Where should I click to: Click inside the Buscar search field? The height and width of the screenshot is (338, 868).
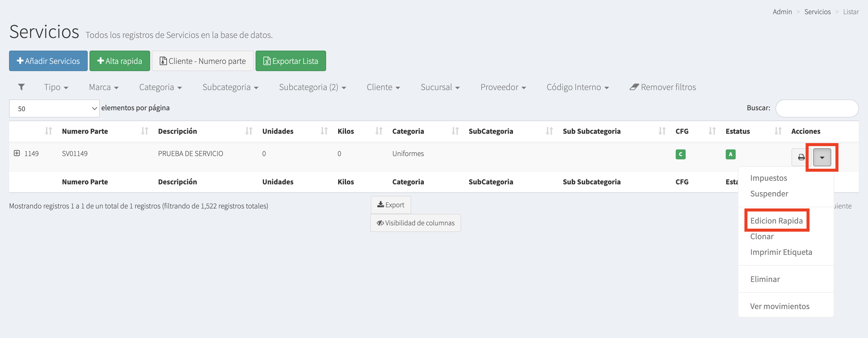pos(816,108)
